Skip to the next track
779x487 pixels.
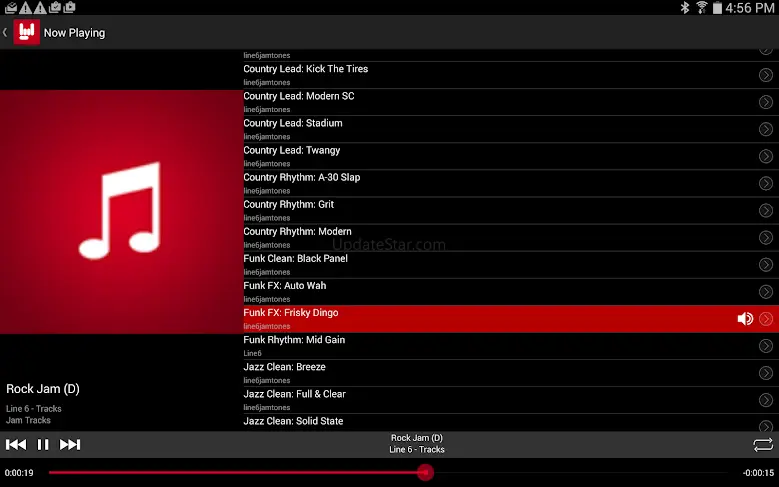pos(70,444)
